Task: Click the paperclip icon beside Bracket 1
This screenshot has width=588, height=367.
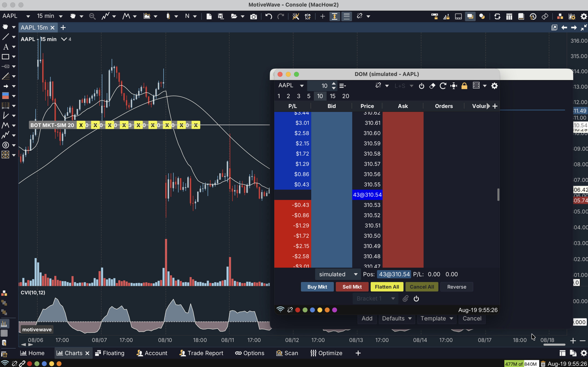Action: pyautogui.click(x=405, y=298)
